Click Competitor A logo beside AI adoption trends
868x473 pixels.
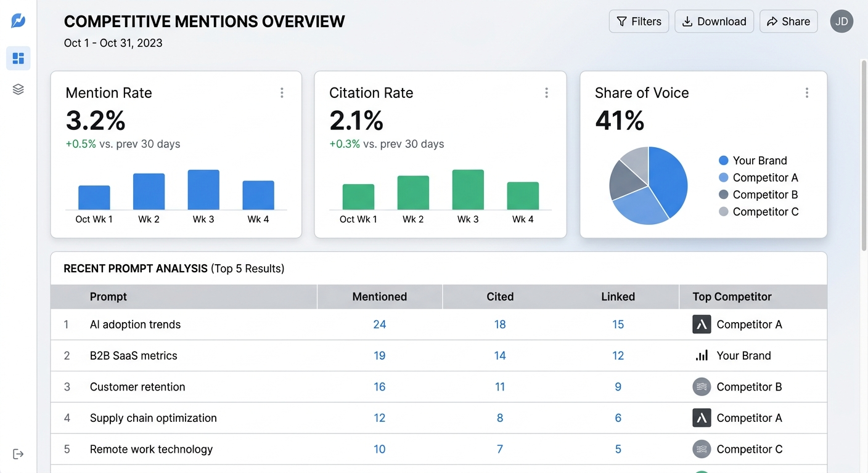pos(701,324)
